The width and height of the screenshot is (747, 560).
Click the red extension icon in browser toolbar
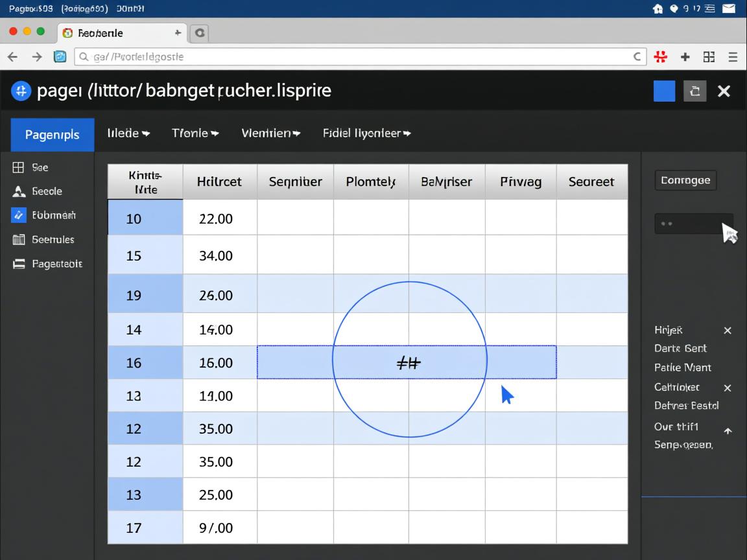tap(661, 57)
